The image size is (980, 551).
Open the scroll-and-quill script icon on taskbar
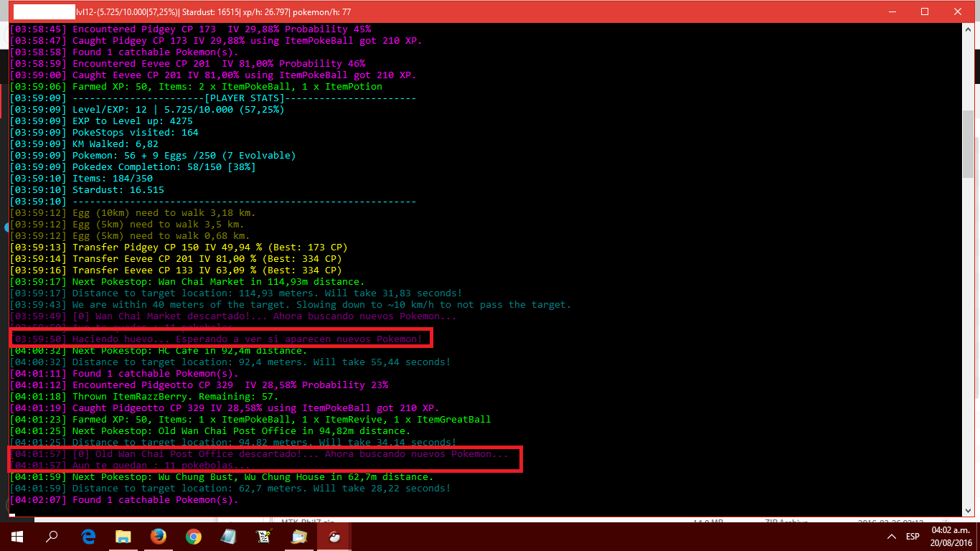(263, 536)
